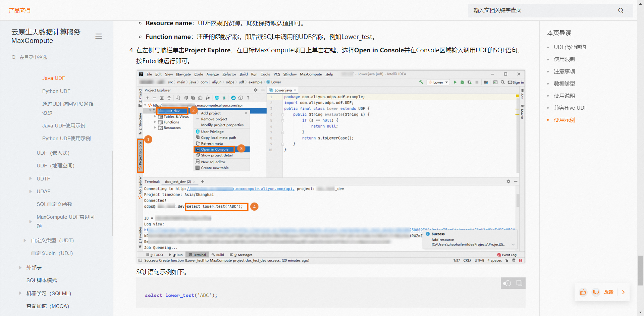Expand the 外部表 sidebar section arrow

[x=20, y=267]
